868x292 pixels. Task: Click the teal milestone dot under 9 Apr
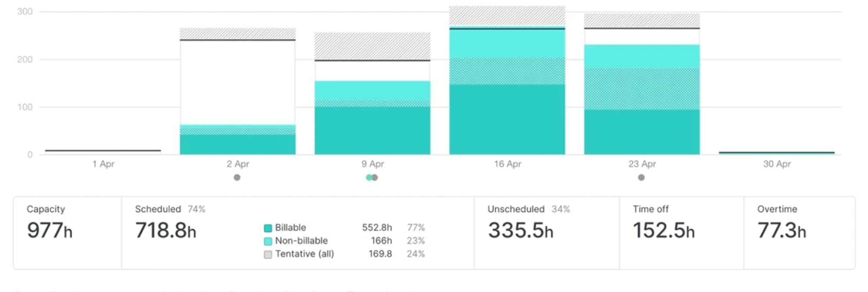[369, 177]
